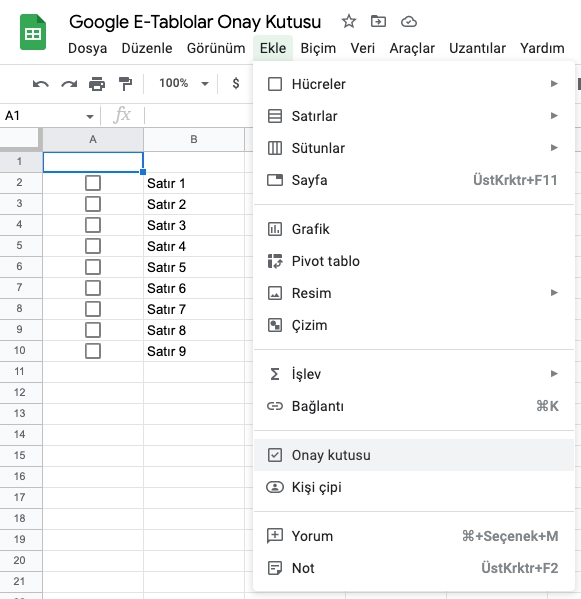581x599 pixels.
Task: Open the Dosya menu
Action: pyautogui.click(x=87, y=49)
